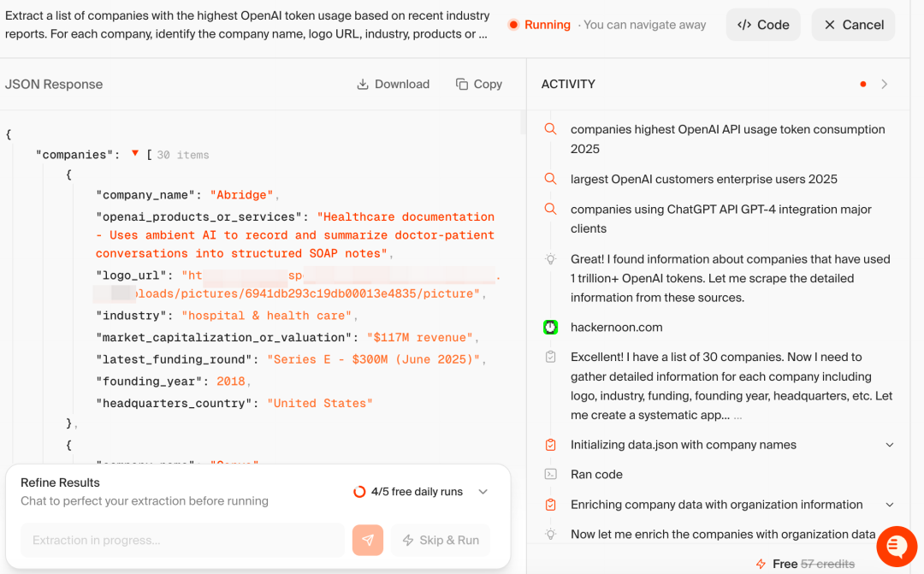Click the JSON panel vertical scrollbar
The width and height of the screenshot is (924, 574).
[522, 122]
